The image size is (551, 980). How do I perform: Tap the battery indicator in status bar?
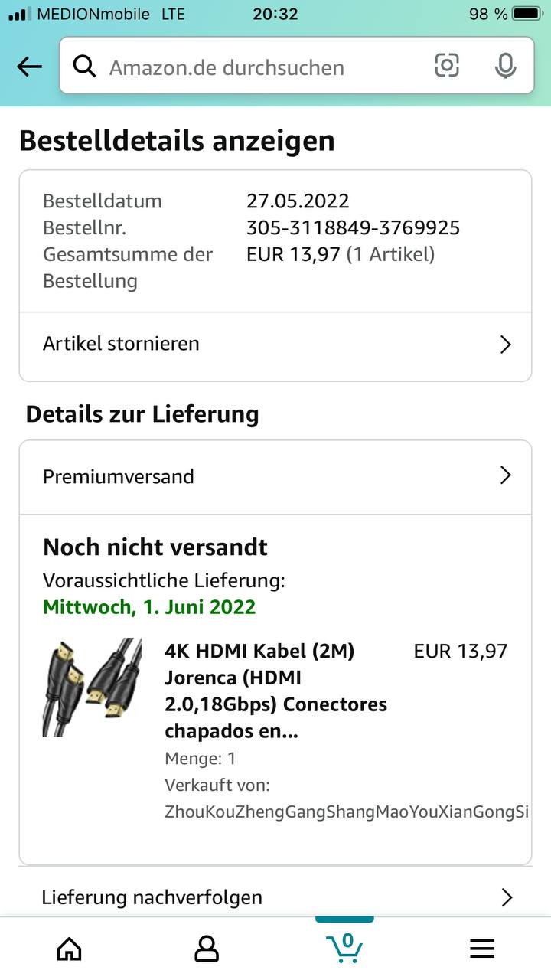527,14
